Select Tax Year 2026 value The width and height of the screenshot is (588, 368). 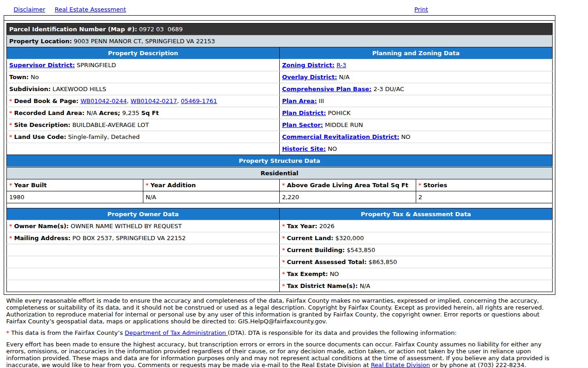tap(327, 226)
